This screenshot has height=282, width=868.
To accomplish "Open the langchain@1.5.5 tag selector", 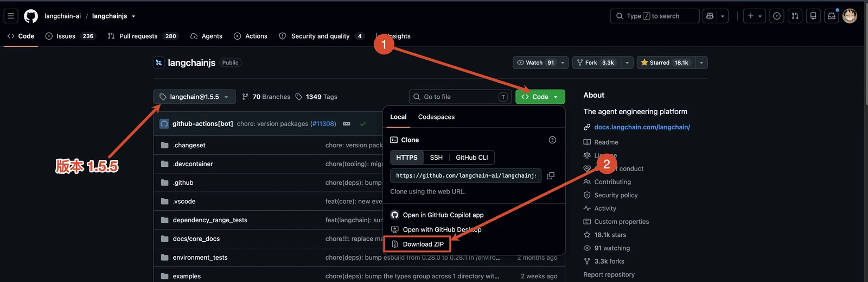I will pyautogui.click(x=194, y=97).
